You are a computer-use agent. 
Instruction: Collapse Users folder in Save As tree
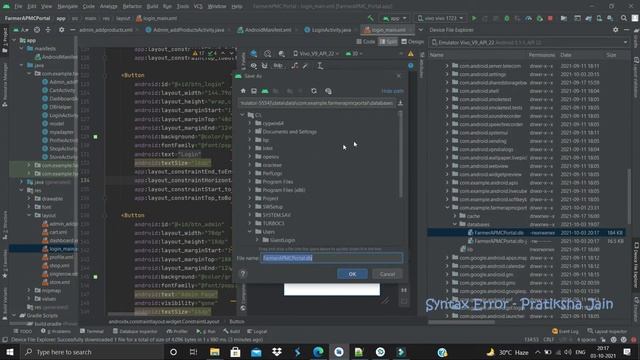coord(250,231)
